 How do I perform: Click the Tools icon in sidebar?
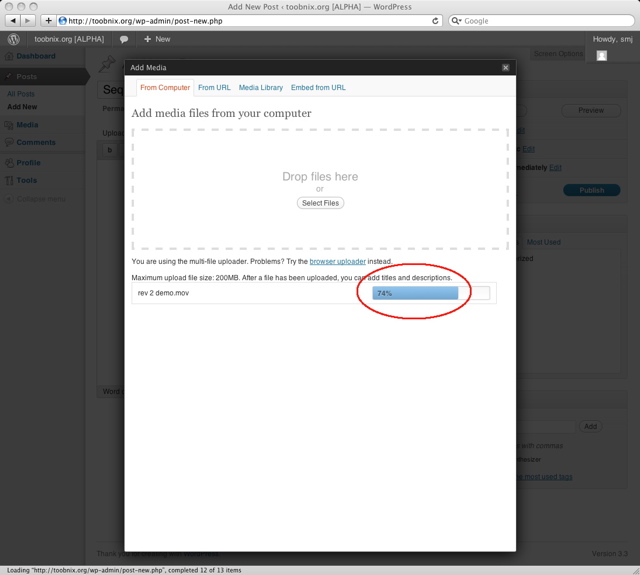[x=9, y=180]
